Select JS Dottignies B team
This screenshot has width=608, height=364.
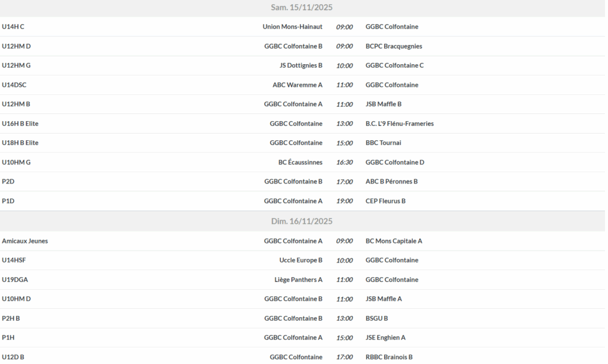[x=300, y=65]
